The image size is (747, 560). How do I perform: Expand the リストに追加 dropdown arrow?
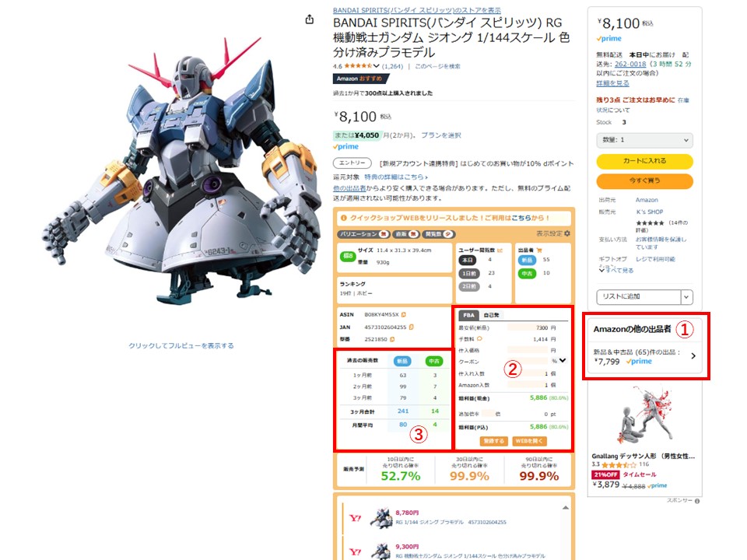tap(686, 296)
